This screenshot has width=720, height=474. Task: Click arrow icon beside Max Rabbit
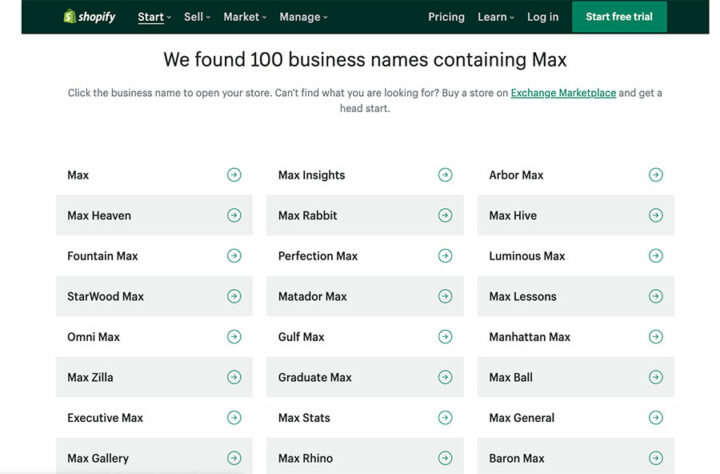click(445, 215)
